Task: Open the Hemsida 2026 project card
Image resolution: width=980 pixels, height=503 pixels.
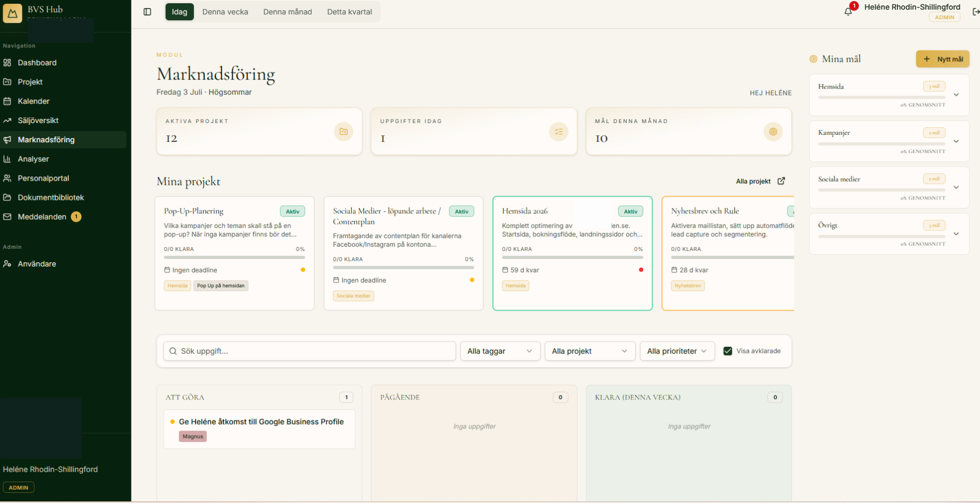Action: [x=572, y=253]
